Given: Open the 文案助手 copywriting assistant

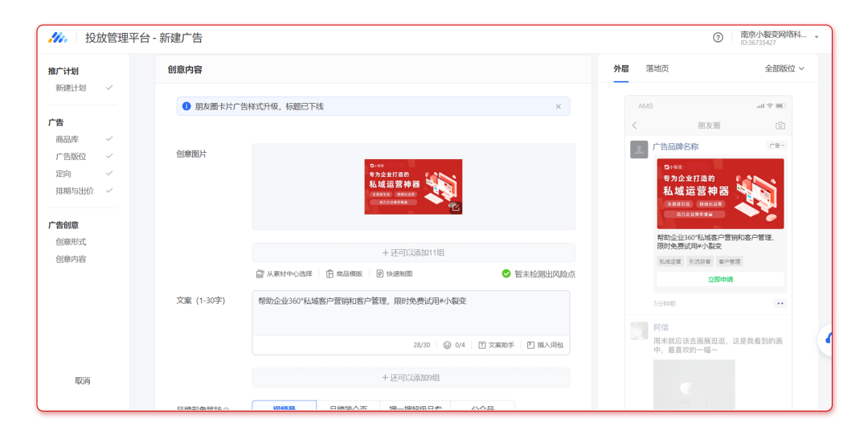Looking at the screenshot, I should [x=496, y=345].
